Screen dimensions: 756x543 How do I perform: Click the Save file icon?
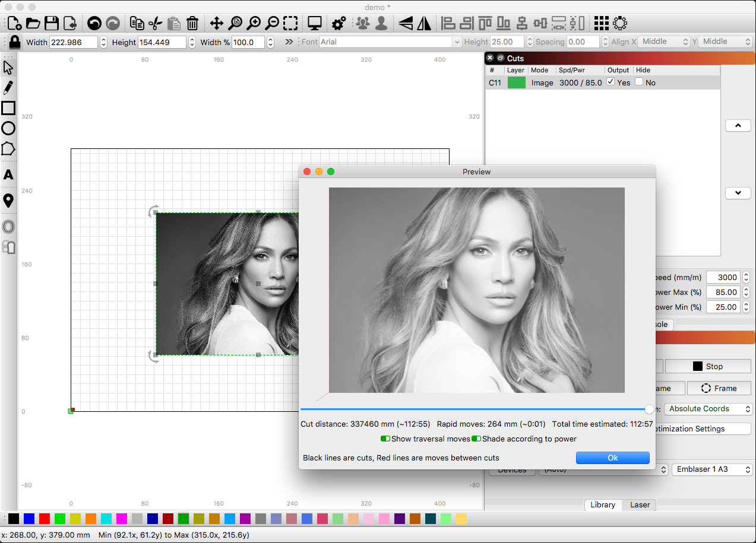[x=52, y=24]
